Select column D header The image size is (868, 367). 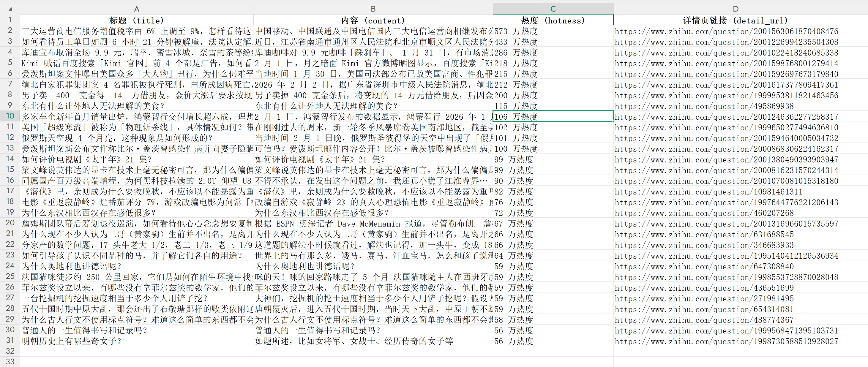coord(735,9)
